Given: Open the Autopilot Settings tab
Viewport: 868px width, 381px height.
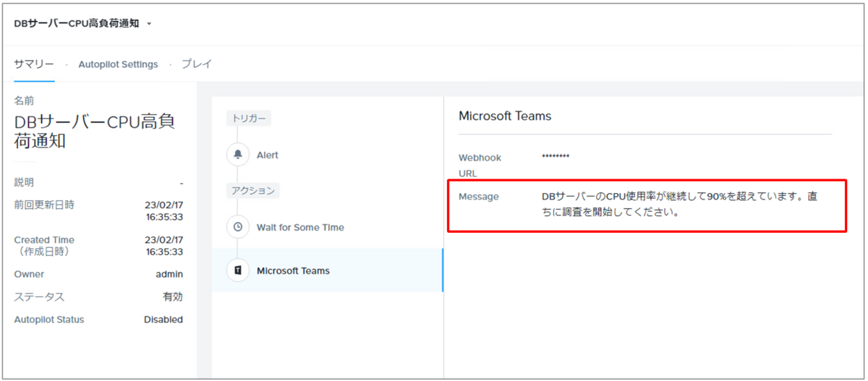Looking at the screenshot, I should click(118, 64).
